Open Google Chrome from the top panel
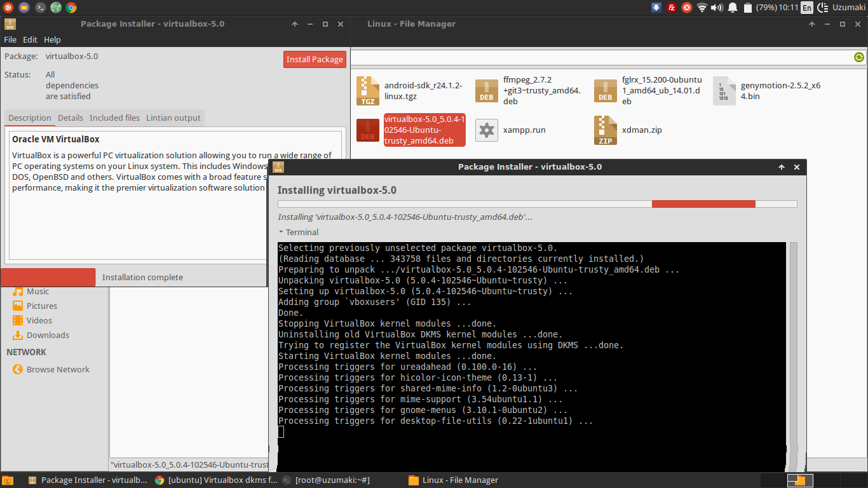The height and width of the screenshot is (488, 868). pos(71,8)
